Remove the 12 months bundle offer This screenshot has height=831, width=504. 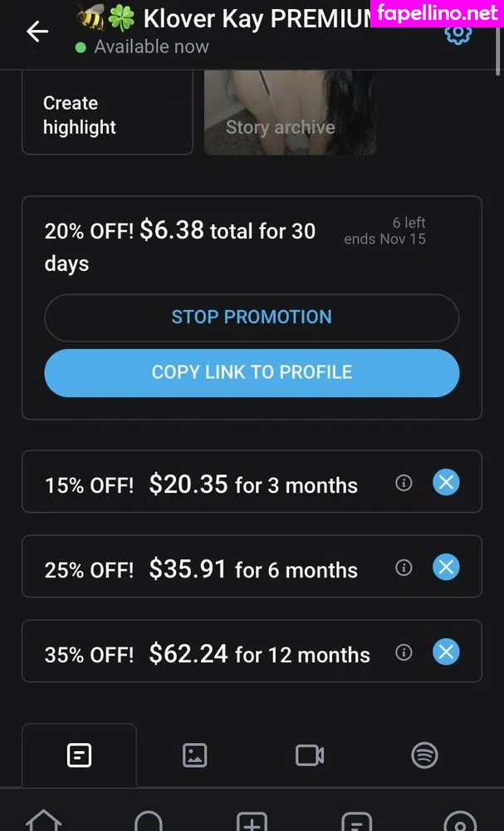click(446, 652)
